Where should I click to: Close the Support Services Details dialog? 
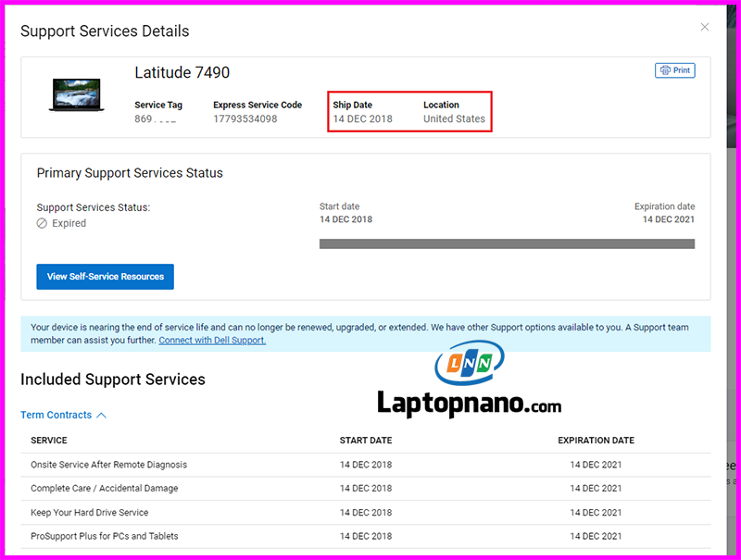click(x=705, y=27)
